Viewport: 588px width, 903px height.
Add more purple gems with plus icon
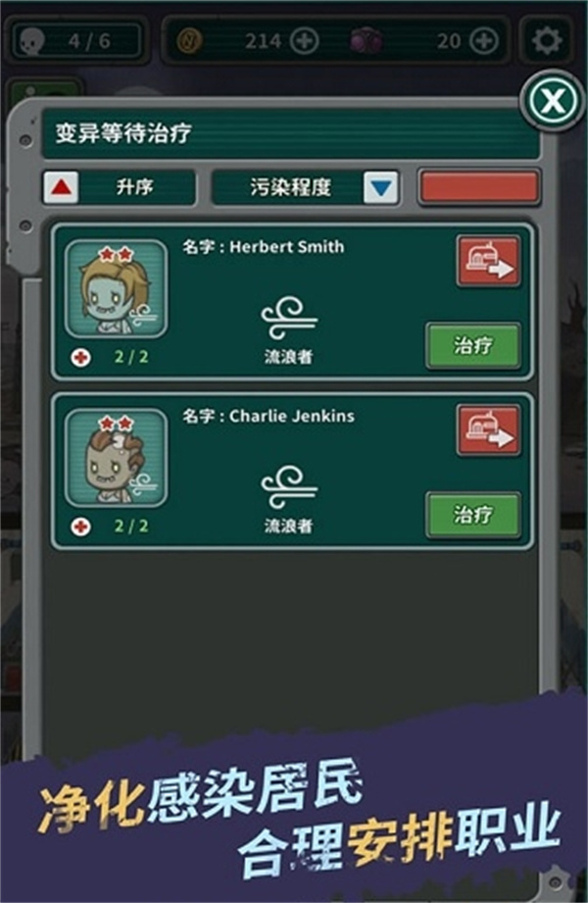pos(484,41)
